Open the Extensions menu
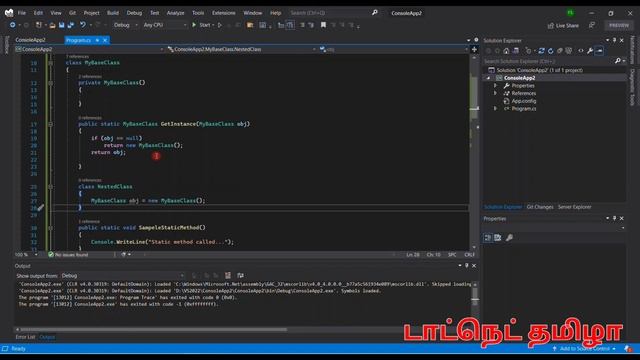 point(224,13)
